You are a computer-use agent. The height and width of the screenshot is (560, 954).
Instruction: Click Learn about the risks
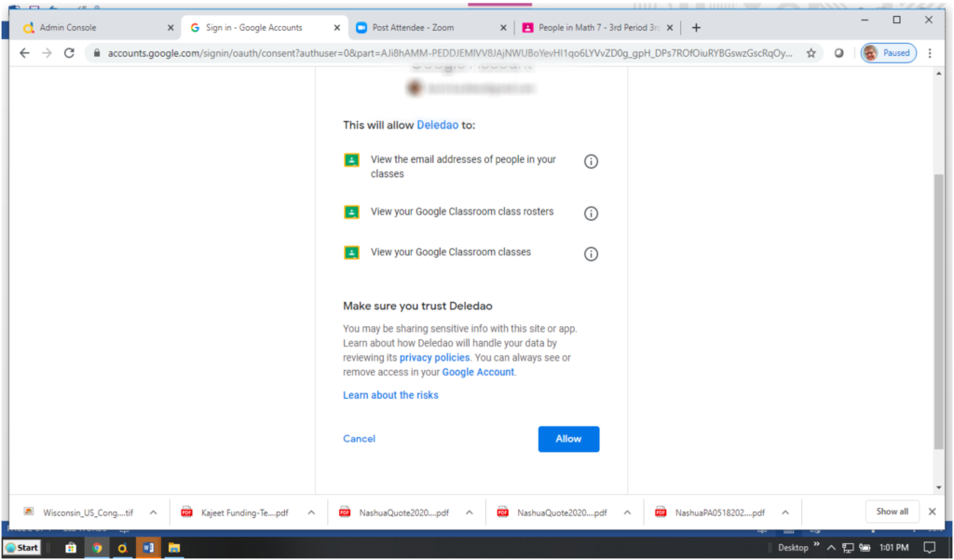[x=390, y=395]
